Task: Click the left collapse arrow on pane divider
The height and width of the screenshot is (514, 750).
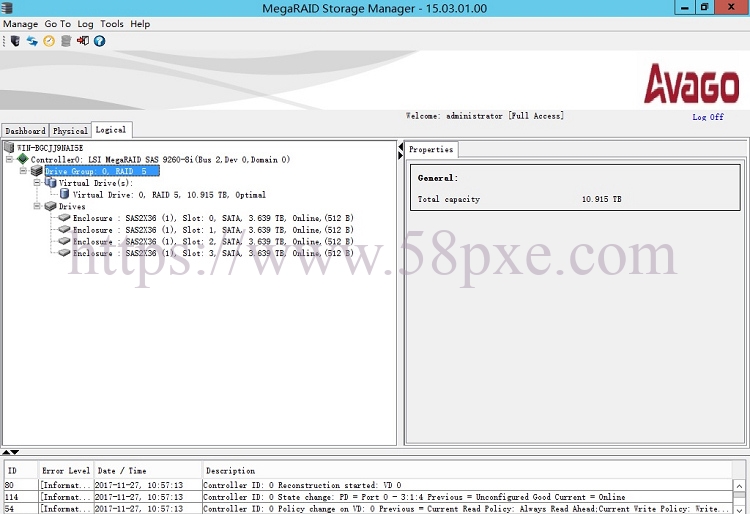Action: [x=400, y=147]
